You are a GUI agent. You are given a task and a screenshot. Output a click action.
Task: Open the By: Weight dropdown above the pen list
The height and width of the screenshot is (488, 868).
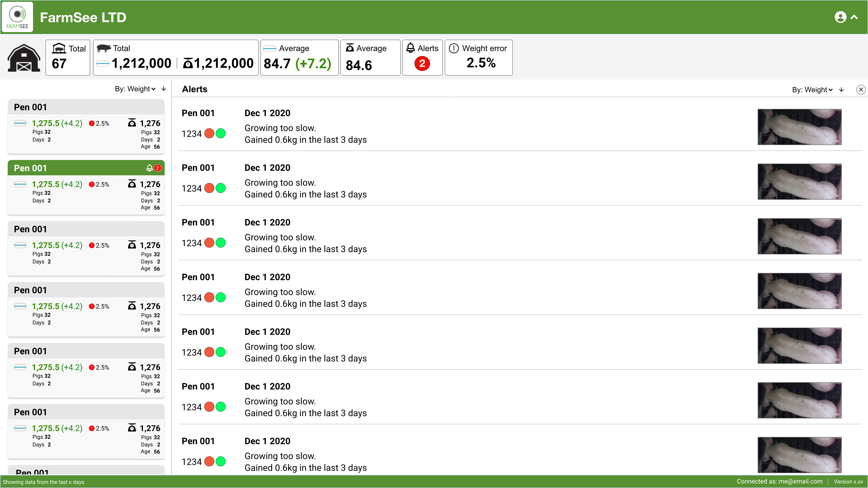tap(135, 89)
